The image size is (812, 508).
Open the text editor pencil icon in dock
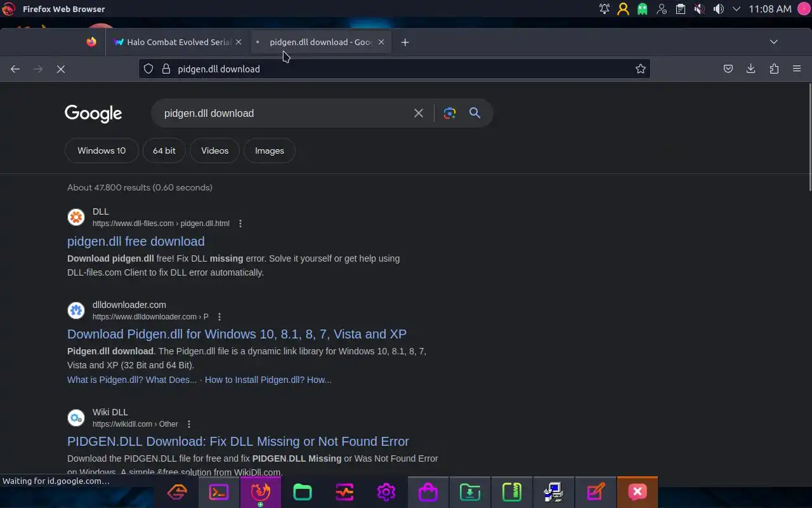point(596,492)
